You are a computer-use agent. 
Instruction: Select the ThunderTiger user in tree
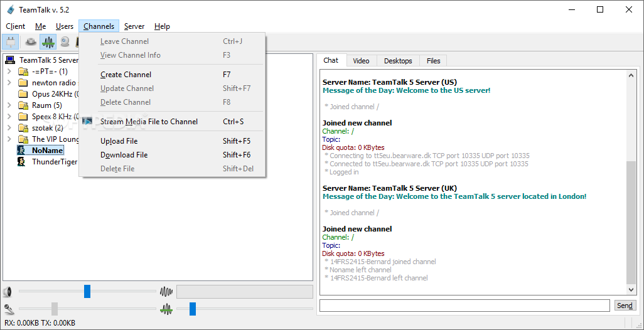point(55,162)
